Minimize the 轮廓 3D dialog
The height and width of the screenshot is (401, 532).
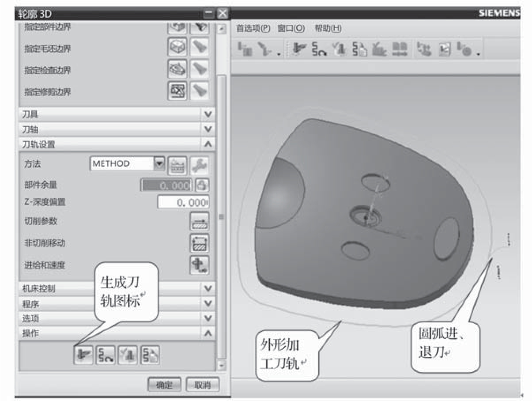coord(209,13)
